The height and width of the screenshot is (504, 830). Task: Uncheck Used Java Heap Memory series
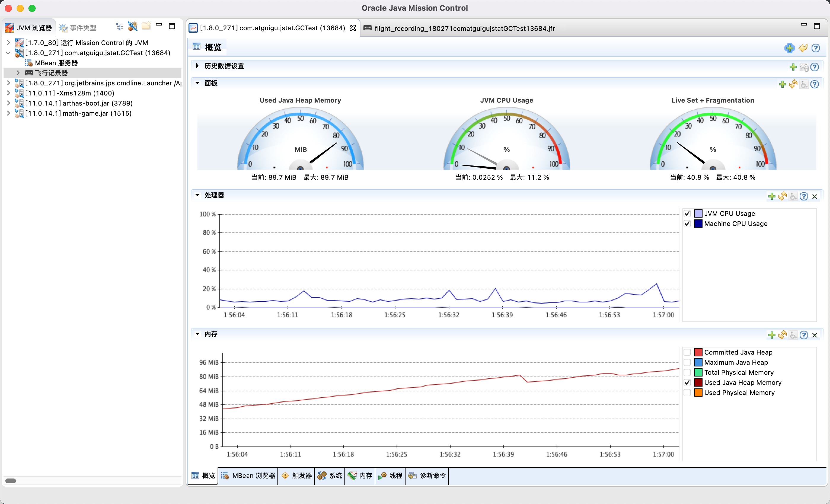click(687, 382)
